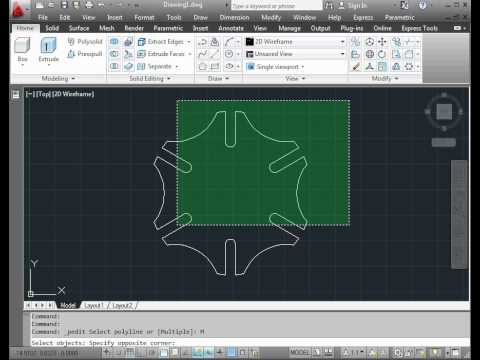Click the solid Intersect icon
This screenshot has width=480, height=360.
(x=114, y=66)
